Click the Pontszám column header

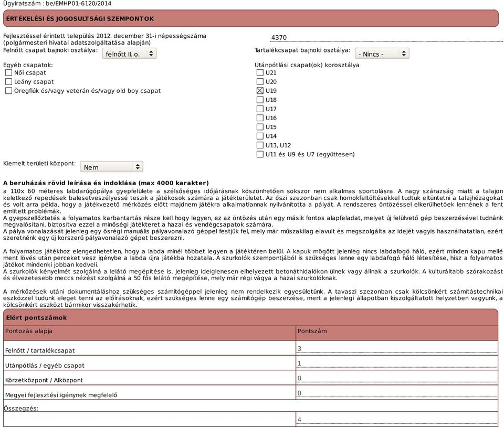[x=397, y=333]
